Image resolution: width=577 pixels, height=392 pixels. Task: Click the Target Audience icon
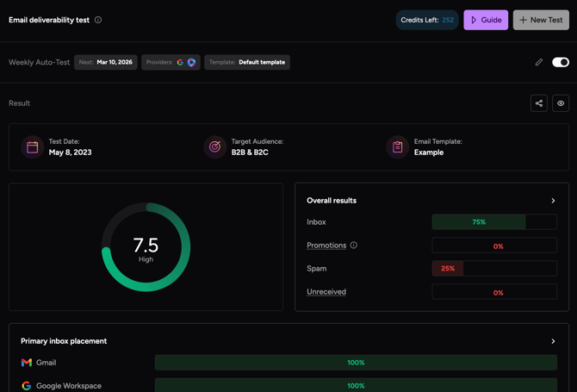(215, 147)
